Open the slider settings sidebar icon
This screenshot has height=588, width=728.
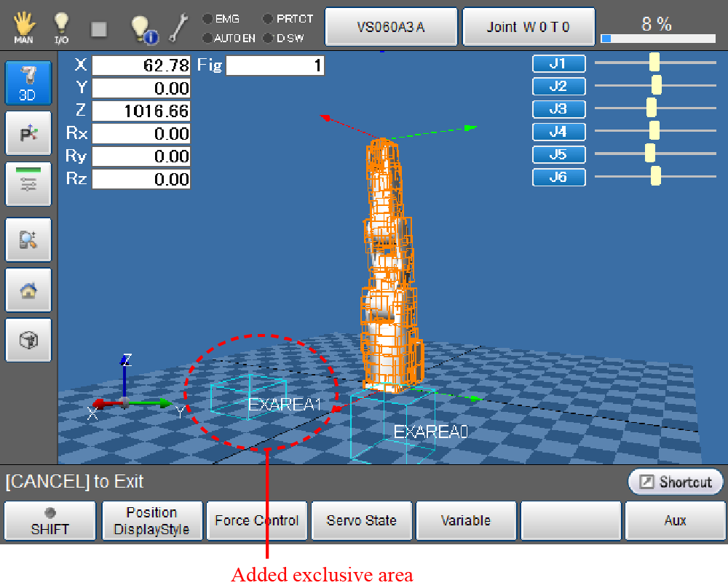[x=28, y=183]
